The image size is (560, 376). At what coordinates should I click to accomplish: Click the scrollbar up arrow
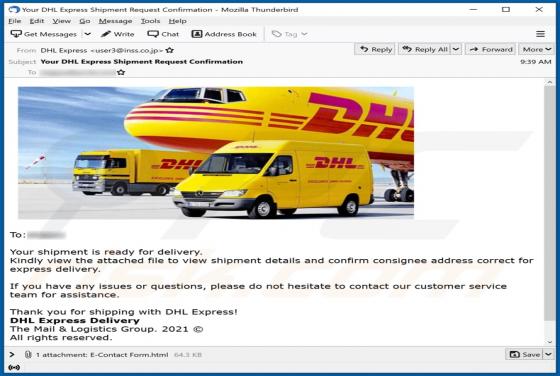click(549, 82)
